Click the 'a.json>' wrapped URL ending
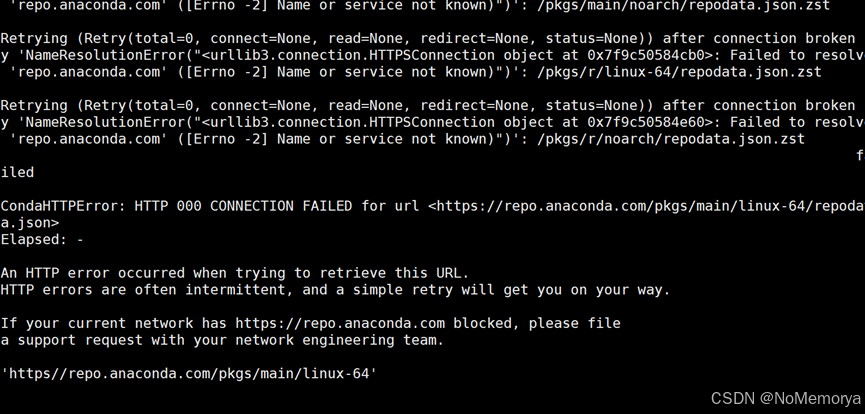 click(x=29, y=223)
